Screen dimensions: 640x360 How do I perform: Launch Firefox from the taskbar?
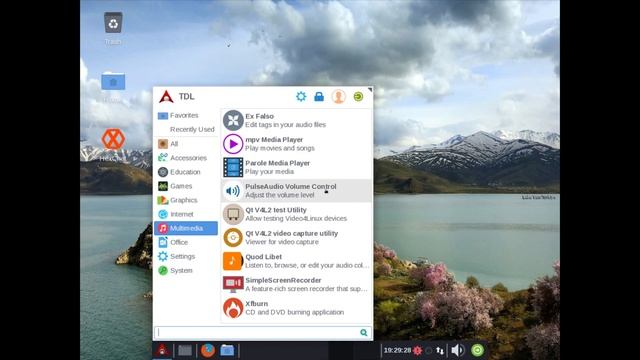208,350
